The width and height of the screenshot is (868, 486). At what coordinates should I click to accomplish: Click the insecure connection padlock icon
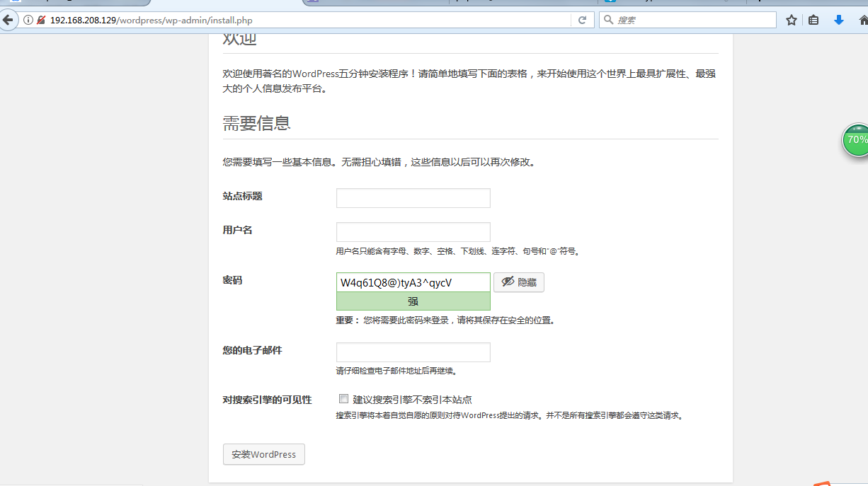pos(41,20)
